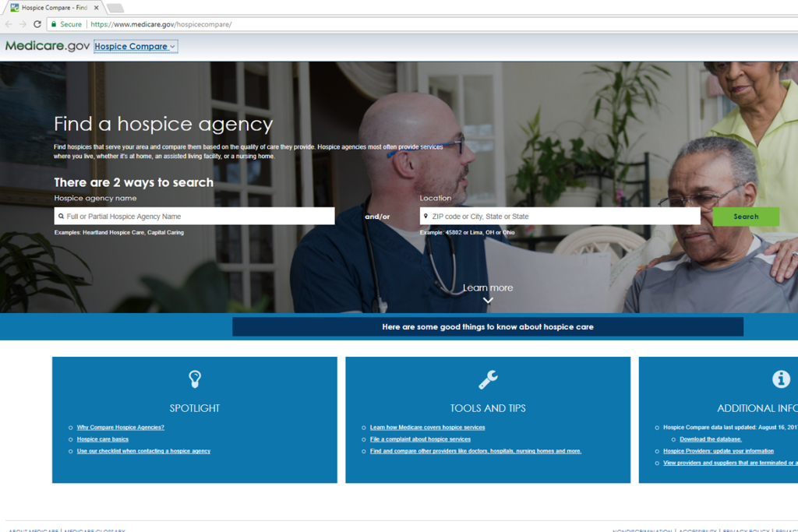Click the Hospice agency name search field
This screenshot has height=532, width=798.
pos(194,217)
